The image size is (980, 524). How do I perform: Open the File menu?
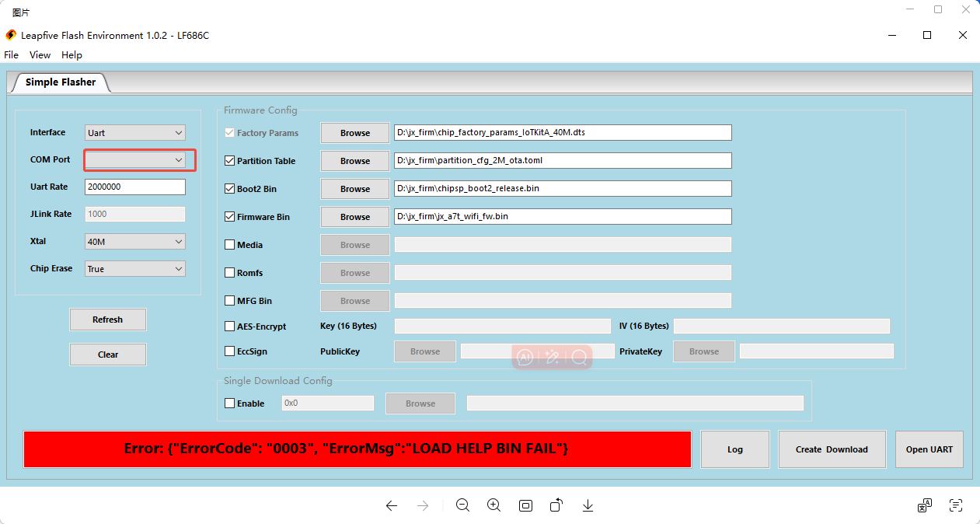point(11,55)
